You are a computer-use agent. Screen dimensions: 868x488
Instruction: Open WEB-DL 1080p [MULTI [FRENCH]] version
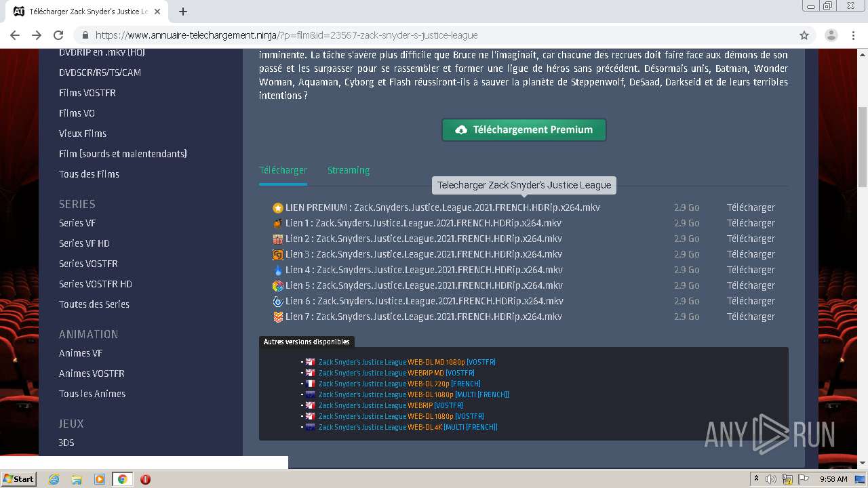414,394
